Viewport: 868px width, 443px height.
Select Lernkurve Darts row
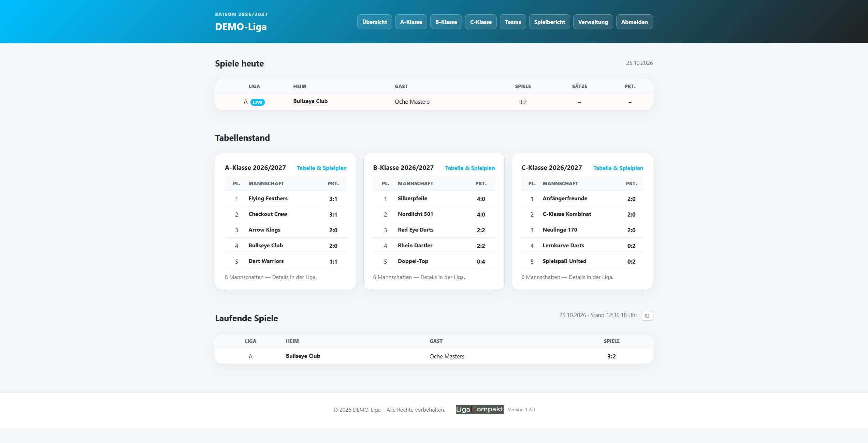[x=582, y=246]
